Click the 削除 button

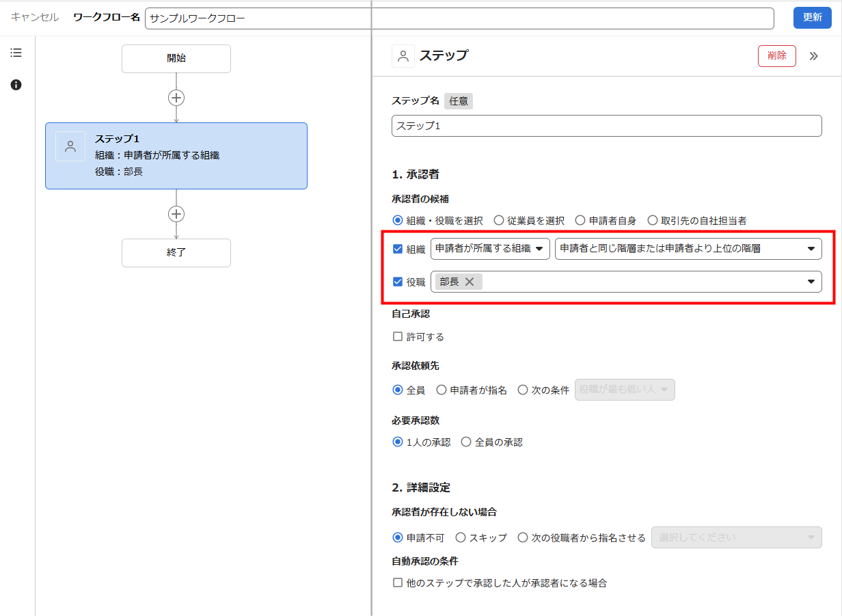point(777,56)
